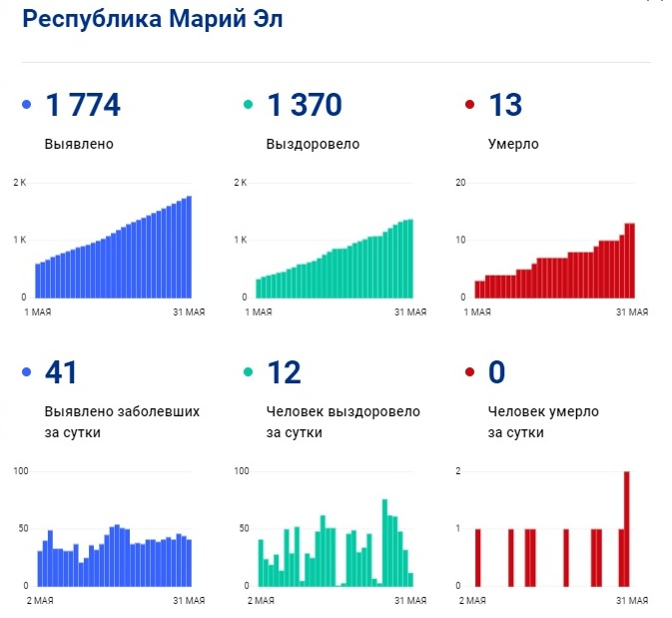Viewport: 672px width, 618px height.
Task: Click the red dot beside 13
Action: coord(469,105)
